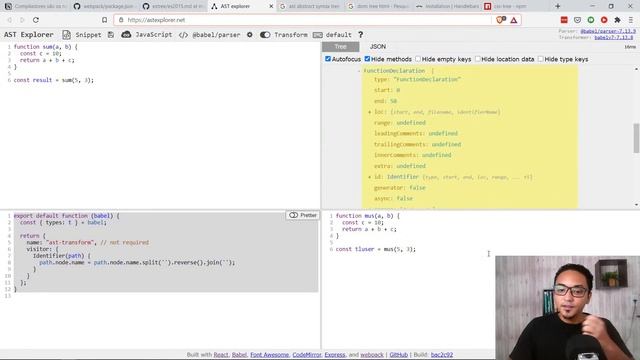Open the Babel link in footer
This screenshot has width=640, height=360.
pyautogui.click(x=239, y=355)
